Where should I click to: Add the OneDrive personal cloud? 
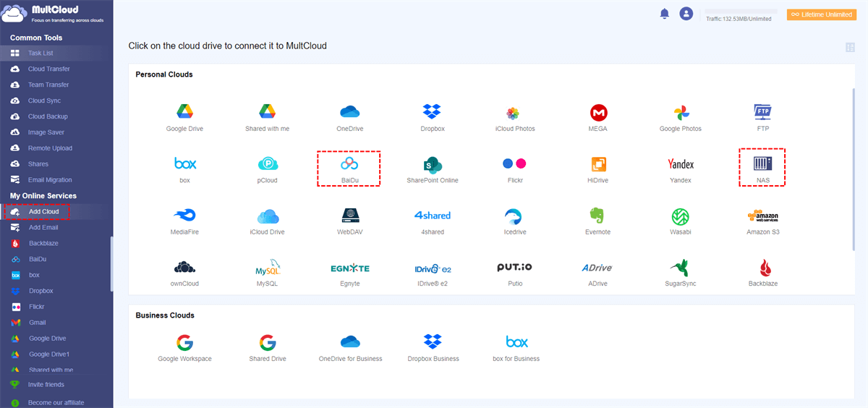[350, 112]
